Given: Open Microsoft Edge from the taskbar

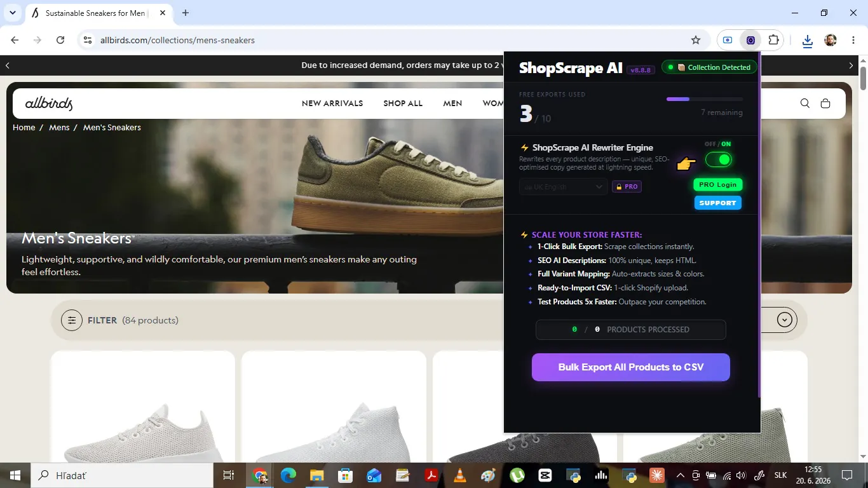Looking at the screenshot, I should coord(288,475).
